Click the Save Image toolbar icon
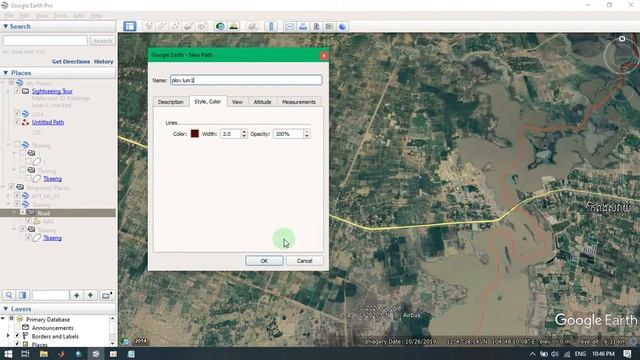This screenshot has height=360, width=640. (316, 27)
